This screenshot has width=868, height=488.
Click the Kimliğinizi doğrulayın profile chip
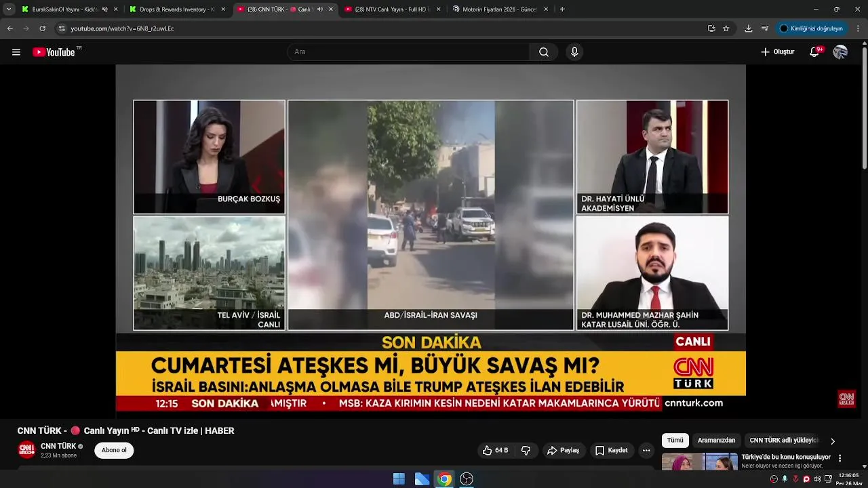click(812, 28)
